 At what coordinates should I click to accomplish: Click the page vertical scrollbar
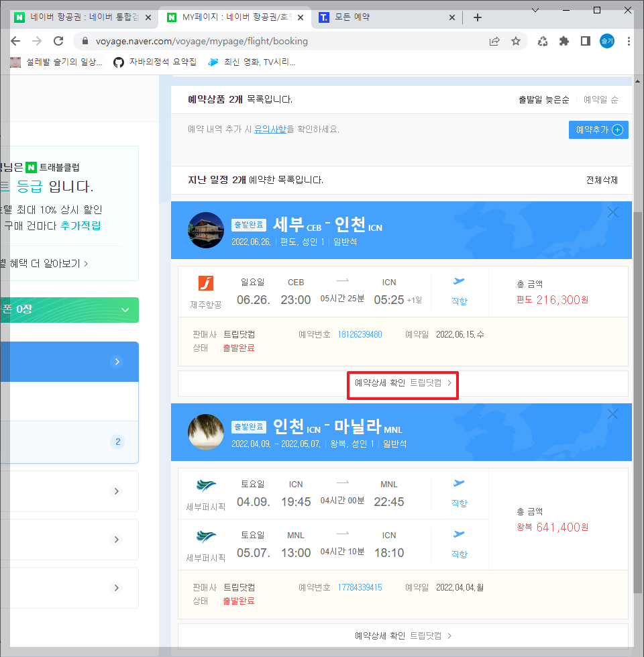(638, 402)
